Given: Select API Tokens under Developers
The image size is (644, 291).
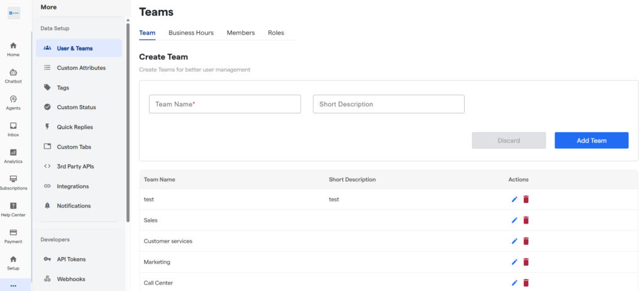Looking at the screenshot, I should point(71,259).
